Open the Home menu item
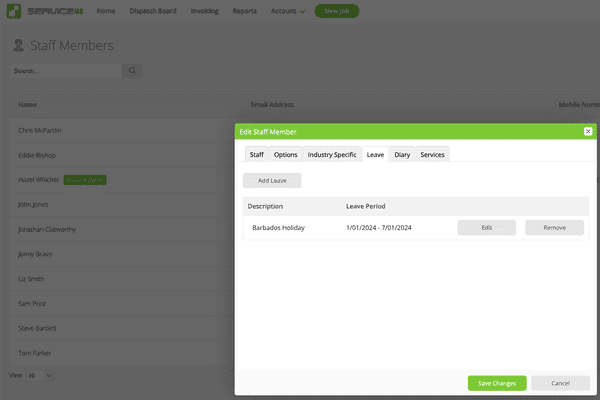The width and height of the screenshot is (600, 400). click(x=106, y=11)
